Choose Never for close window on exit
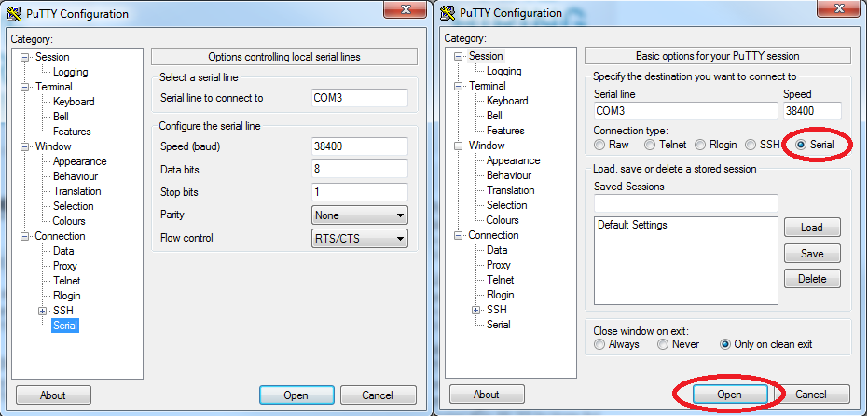 tap(663, 344)
